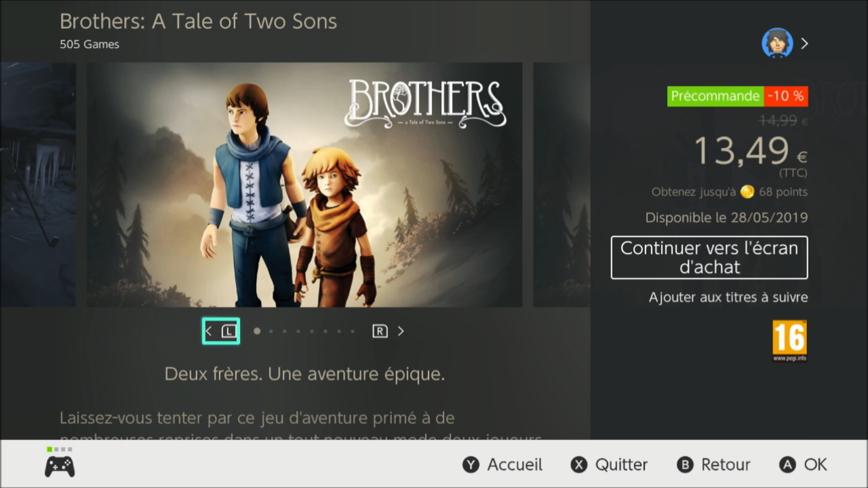
Task: Select X Quitter in the footer
Action: click(609, 464)
